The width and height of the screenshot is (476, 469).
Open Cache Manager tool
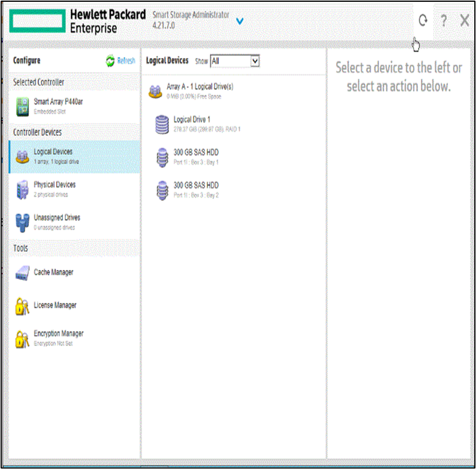click(75, 272)
